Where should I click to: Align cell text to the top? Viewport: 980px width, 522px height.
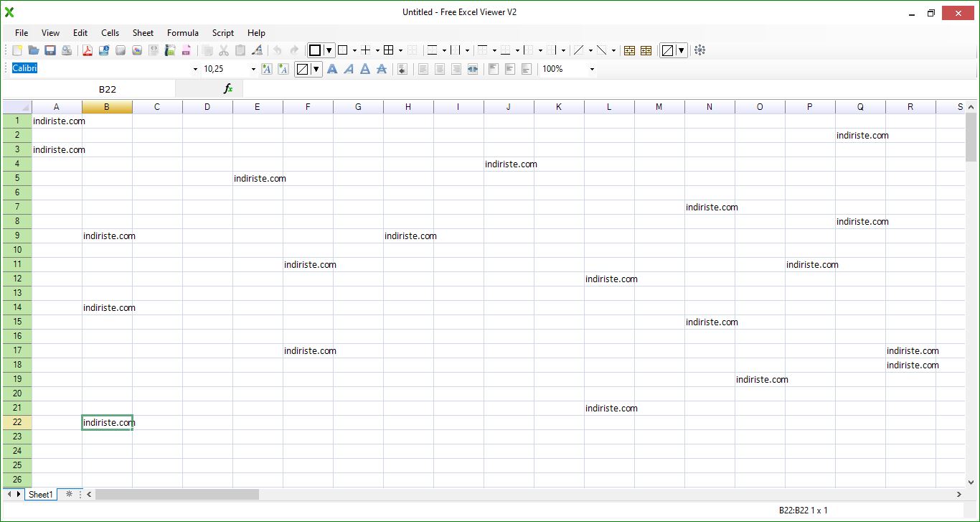click(x=494, y=69)
